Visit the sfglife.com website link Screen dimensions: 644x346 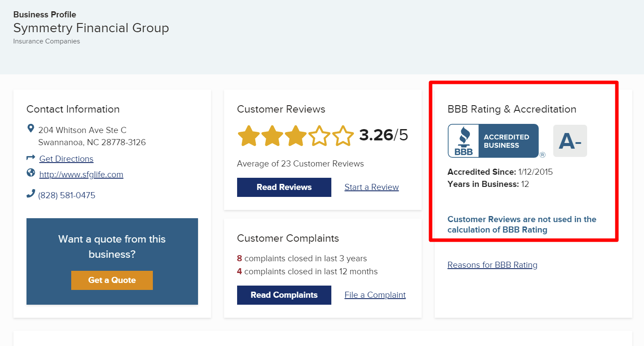click(81, 175)
